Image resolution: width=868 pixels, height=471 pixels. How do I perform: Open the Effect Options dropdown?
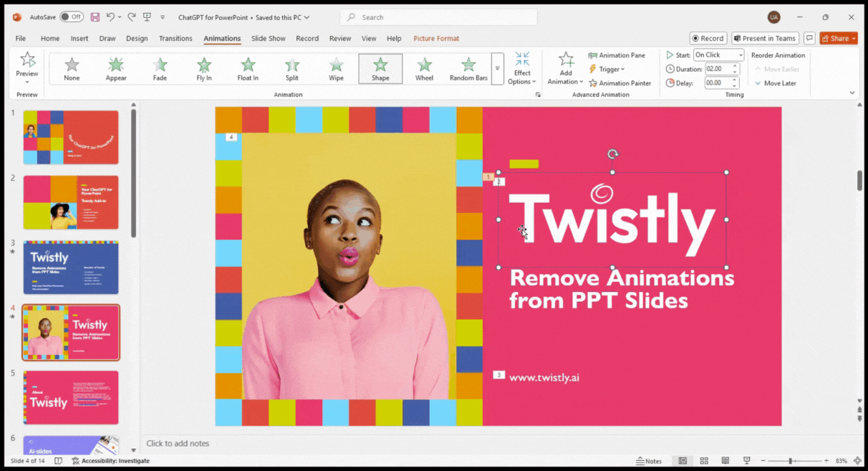click(522, 68)
